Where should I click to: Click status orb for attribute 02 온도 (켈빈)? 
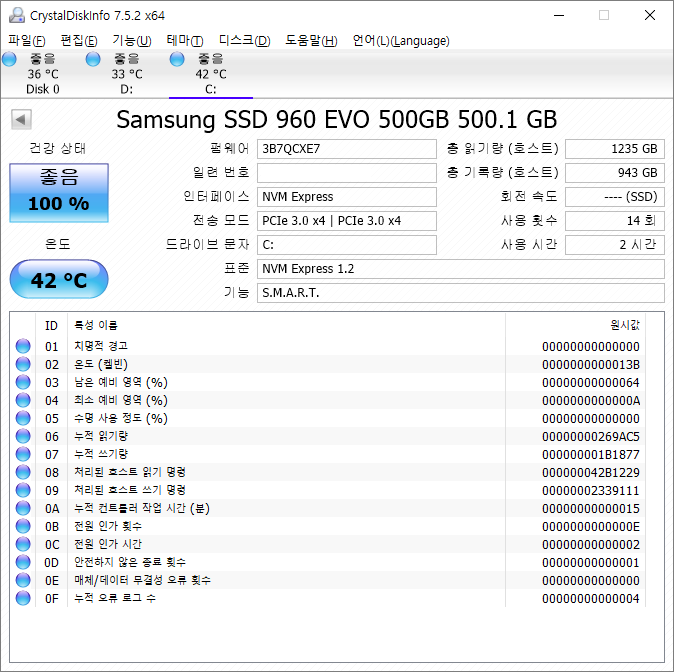click(x=23, y=364)
